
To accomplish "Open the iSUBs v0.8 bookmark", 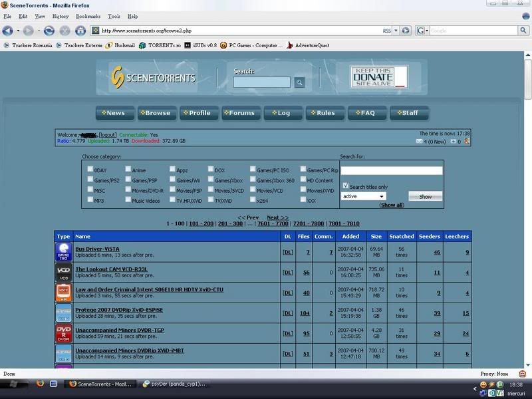I will point(201,45).
